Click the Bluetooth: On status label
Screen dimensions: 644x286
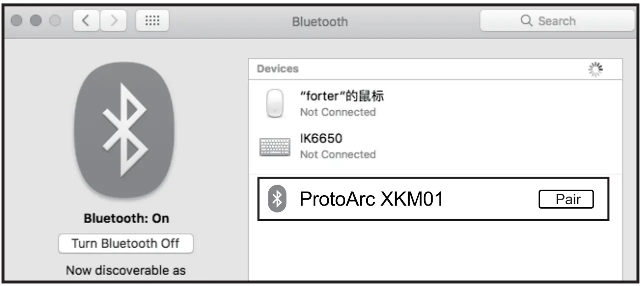126,219
